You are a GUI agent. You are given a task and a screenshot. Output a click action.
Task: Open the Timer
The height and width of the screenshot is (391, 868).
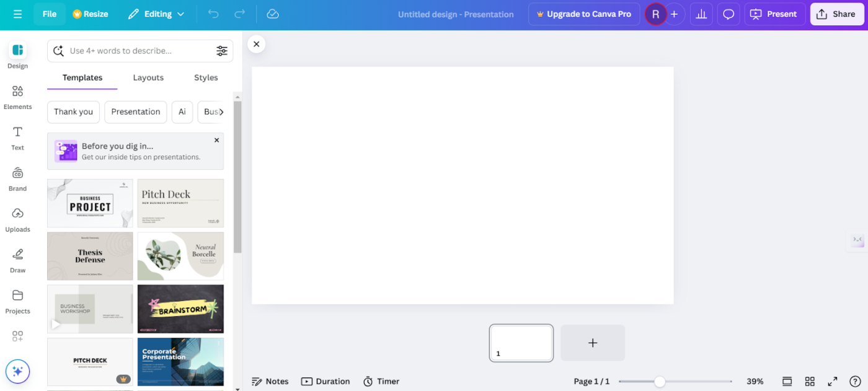pyautogui.click(x=381, y=382)
